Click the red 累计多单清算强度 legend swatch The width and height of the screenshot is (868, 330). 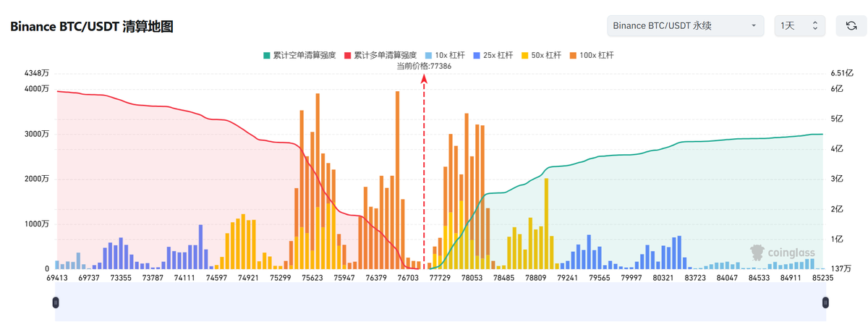pyautogui.click(x=347, y=55)
